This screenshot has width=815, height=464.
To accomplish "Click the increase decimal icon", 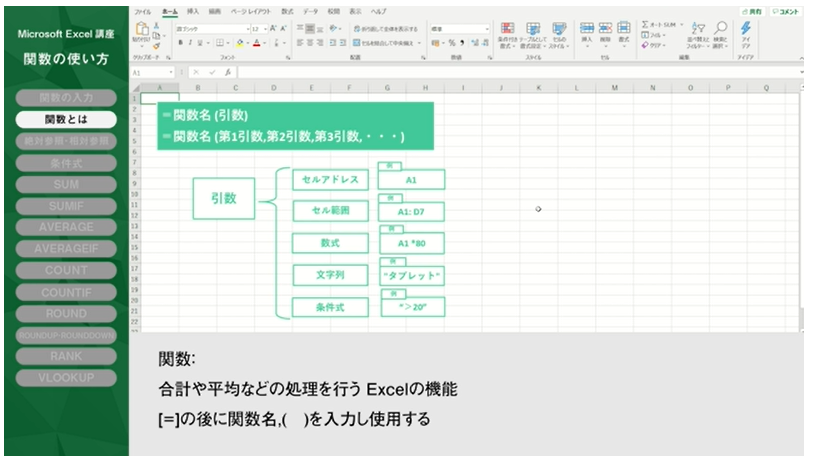I will 475,43.
